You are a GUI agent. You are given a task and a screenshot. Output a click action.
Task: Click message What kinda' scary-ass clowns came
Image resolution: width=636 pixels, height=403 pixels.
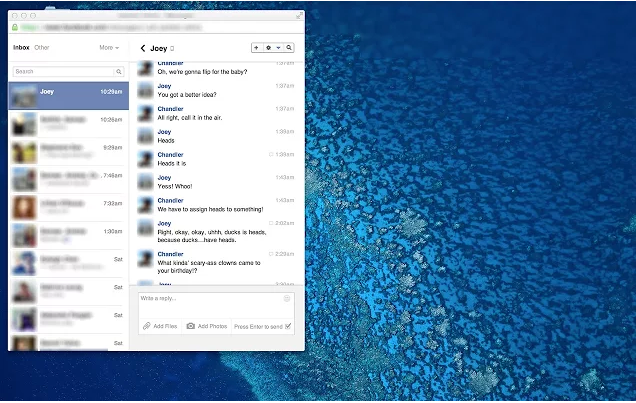(x=209, y=267)
